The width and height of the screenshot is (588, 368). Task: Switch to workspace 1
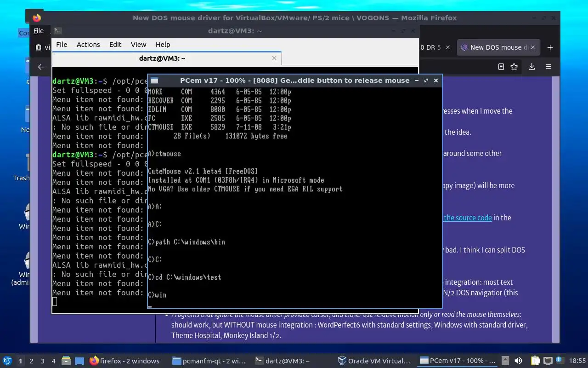(x=20, y=361)
